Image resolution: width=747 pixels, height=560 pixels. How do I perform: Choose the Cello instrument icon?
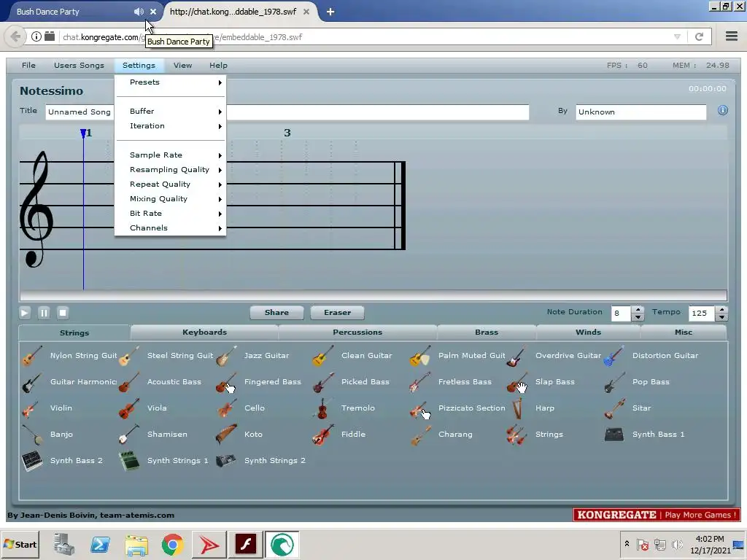tap(226, 408)
